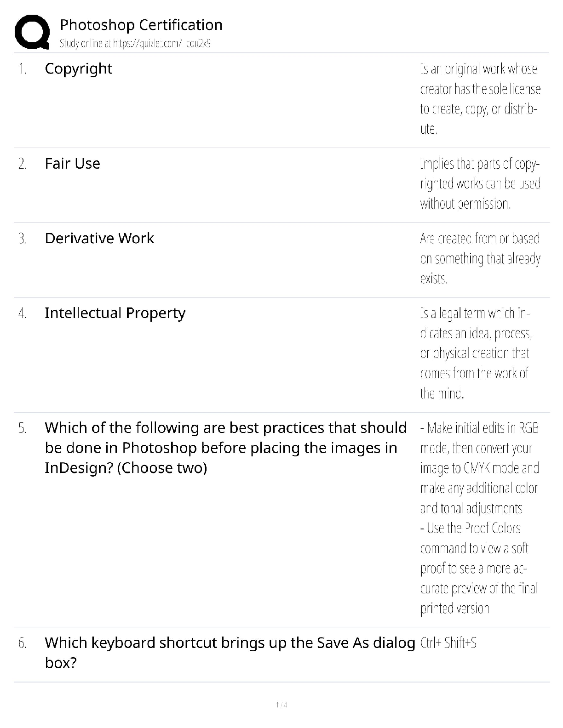Image resolution: width=563 pixels, height=728 pixels.
Task: Click the RGB mode answer text
Action: click(x=479, y=468)
